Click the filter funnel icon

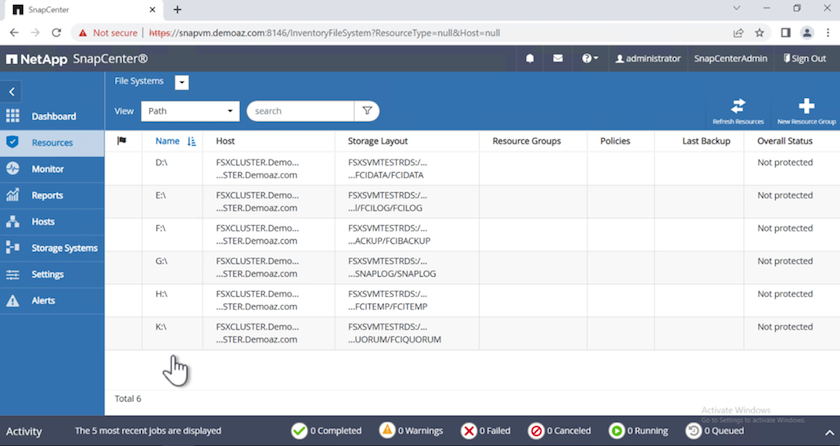[x=367, y=111]
